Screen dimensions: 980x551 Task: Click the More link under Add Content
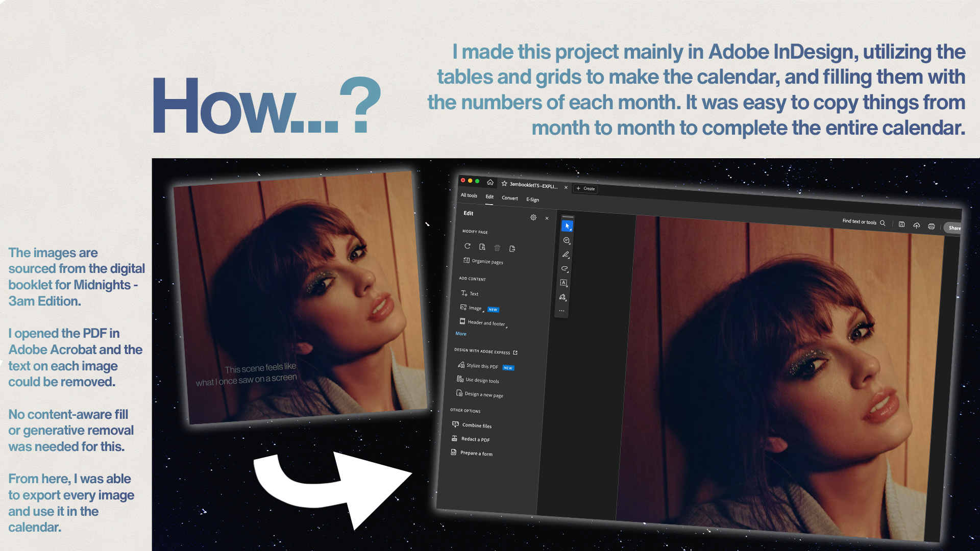point(461,334)
